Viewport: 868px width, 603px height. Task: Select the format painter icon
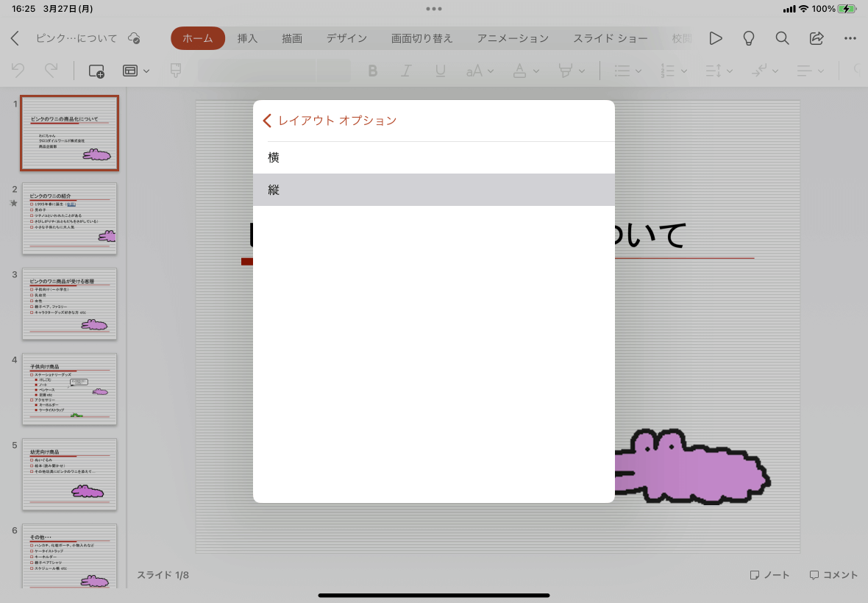click(x=176, y=71)
